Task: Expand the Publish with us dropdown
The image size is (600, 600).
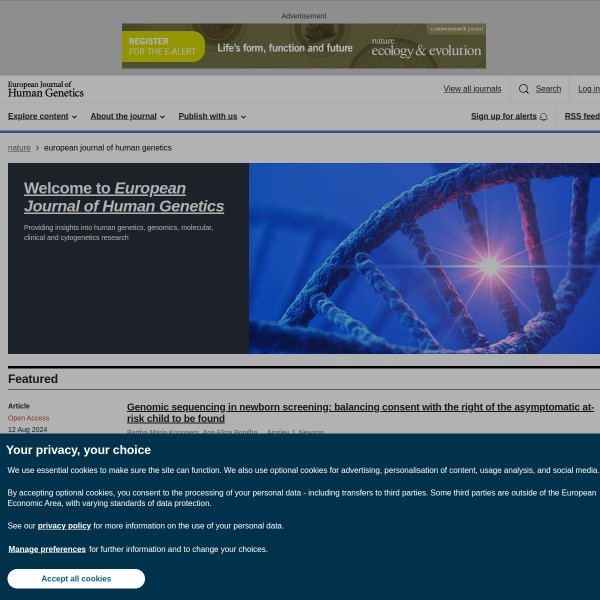Action: tap(212, 116)
